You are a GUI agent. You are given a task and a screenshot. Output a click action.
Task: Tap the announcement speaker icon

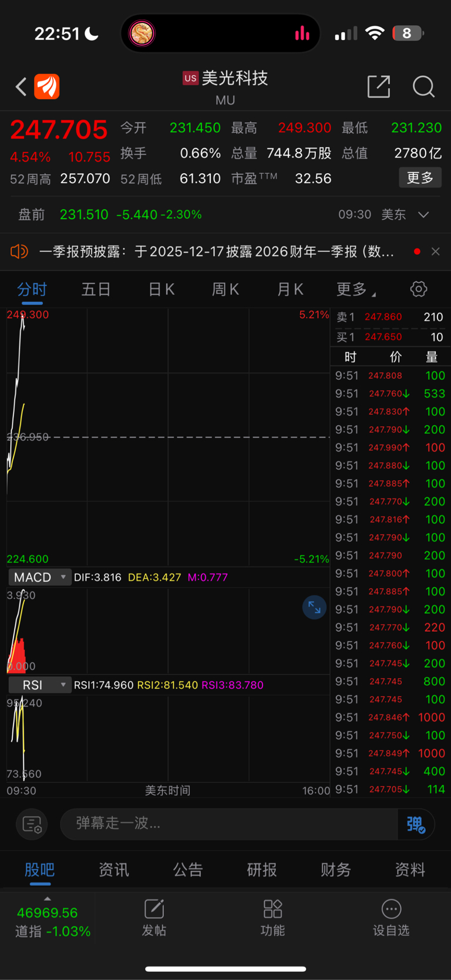[x=19, y=251]
